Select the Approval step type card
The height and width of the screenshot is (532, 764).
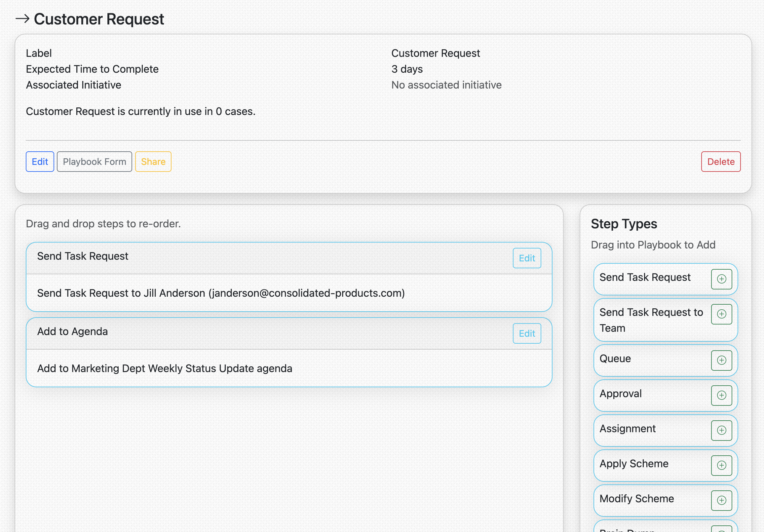(620, 394)
